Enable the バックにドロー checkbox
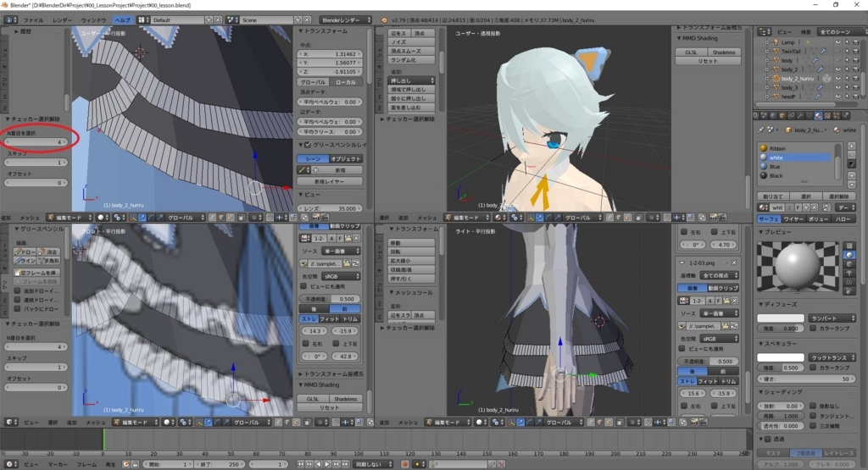The image size is (868, 470). click(18, 308)
